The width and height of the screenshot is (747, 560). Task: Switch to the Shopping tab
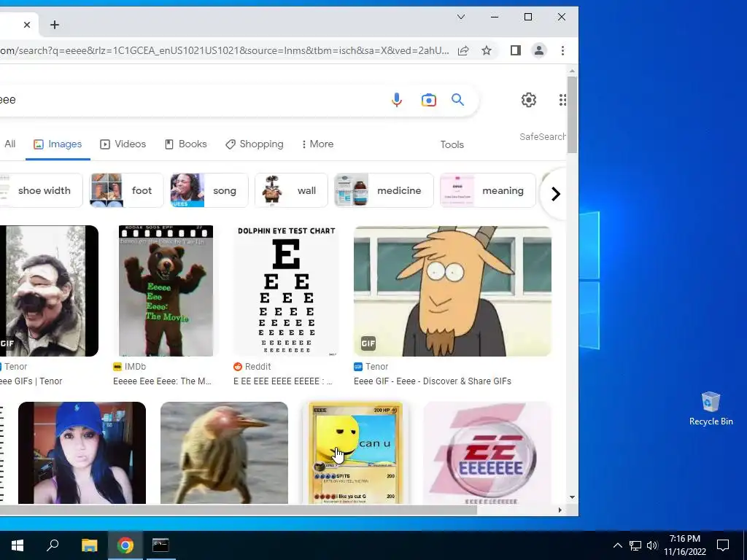tap(255, 144)
